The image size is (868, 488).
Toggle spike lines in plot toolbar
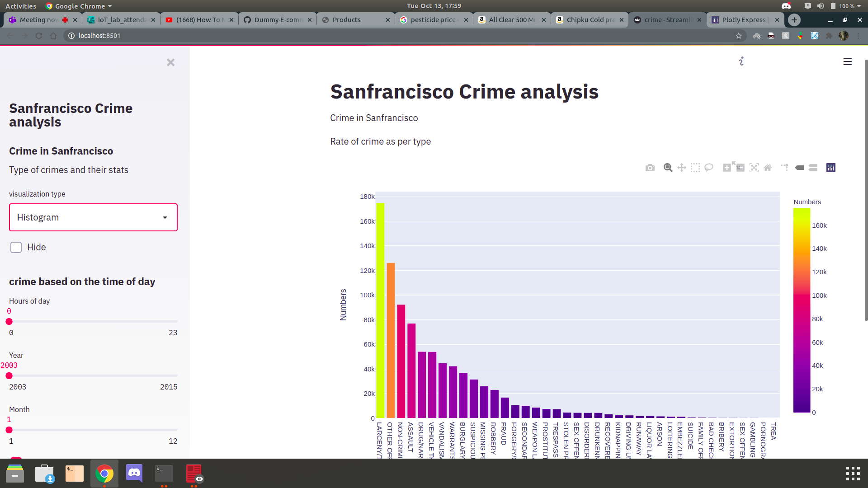[785, 168]
